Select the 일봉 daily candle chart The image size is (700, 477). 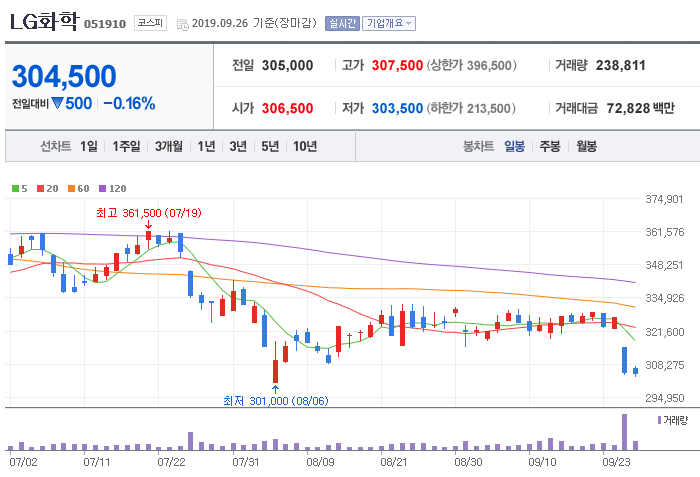pos(514,146)
